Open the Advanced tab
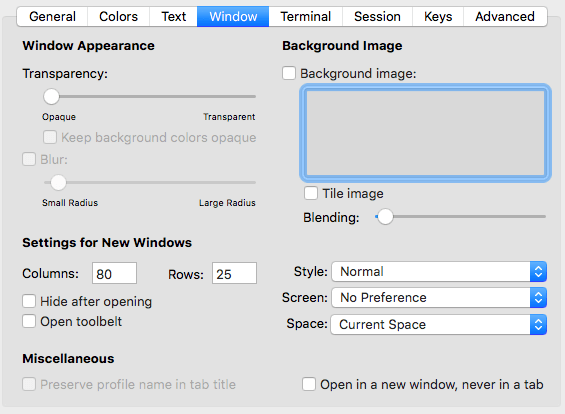 [505, 17]
